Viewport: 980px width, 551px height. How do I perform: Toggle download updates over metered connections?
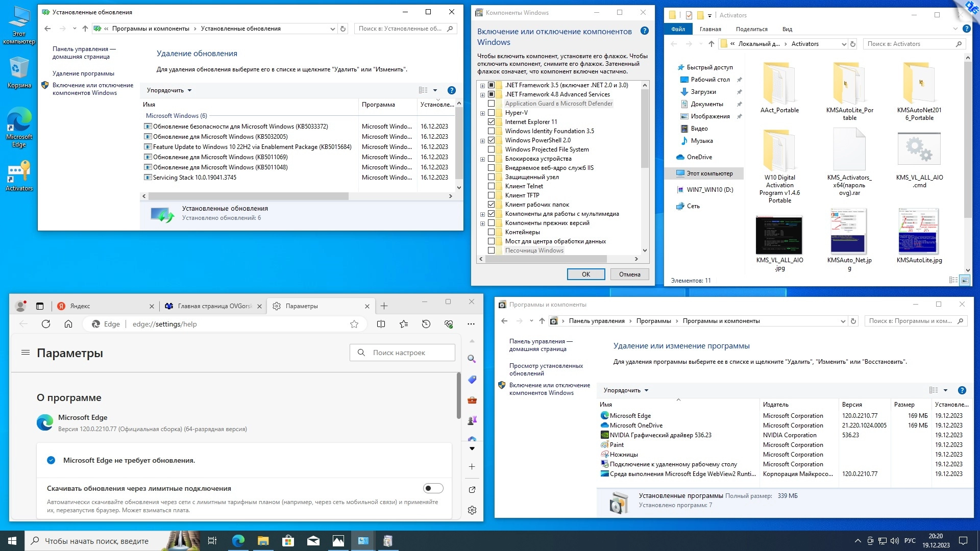pos(433,488)
